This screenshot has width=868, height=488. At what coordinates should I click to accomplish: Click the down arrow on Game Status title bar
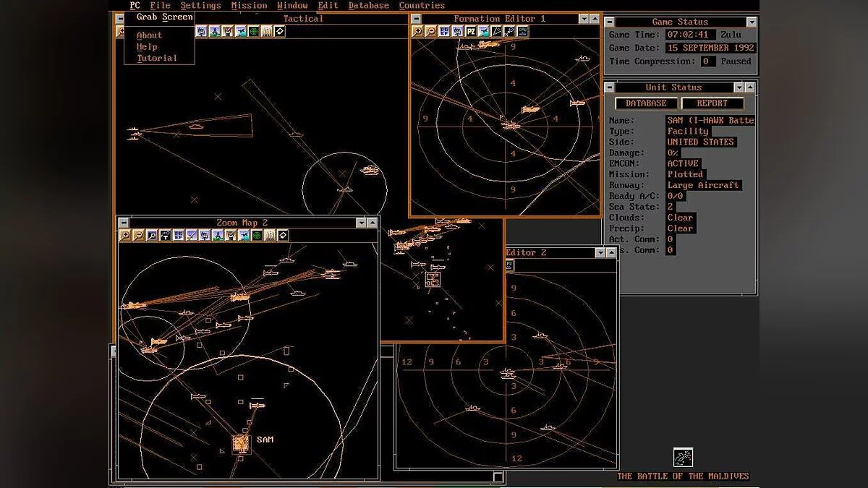pyautogui.click(x=752, y=22)
